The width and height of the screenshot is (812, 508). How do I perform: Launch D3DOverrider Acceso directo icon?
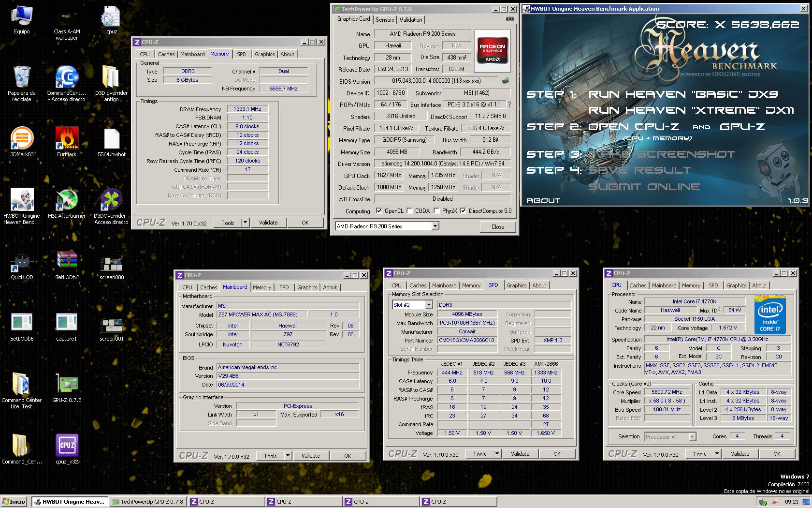pyautogui.click(x=112, y=207)
